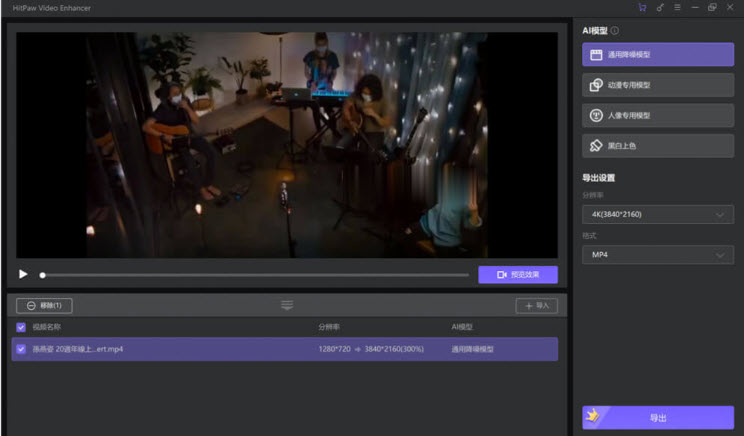Open the hamburger menu in title bar
Screen dimensions: 744x436
tap(677, 7)
